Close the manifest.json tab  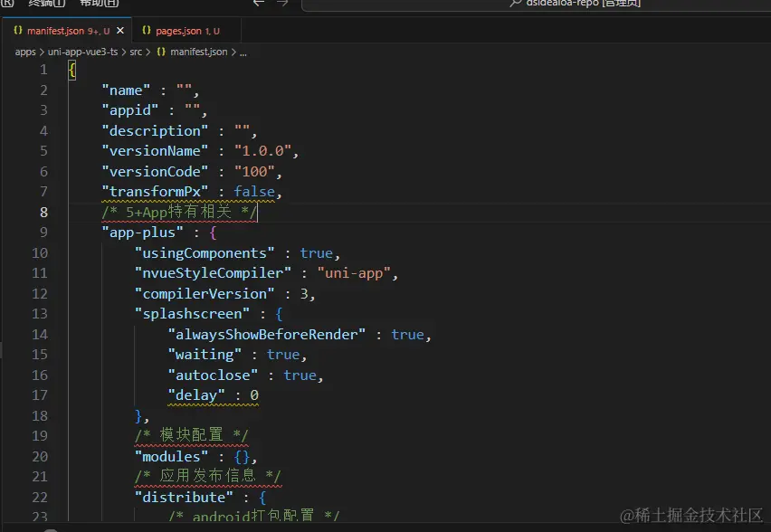[x=120, y=31]
